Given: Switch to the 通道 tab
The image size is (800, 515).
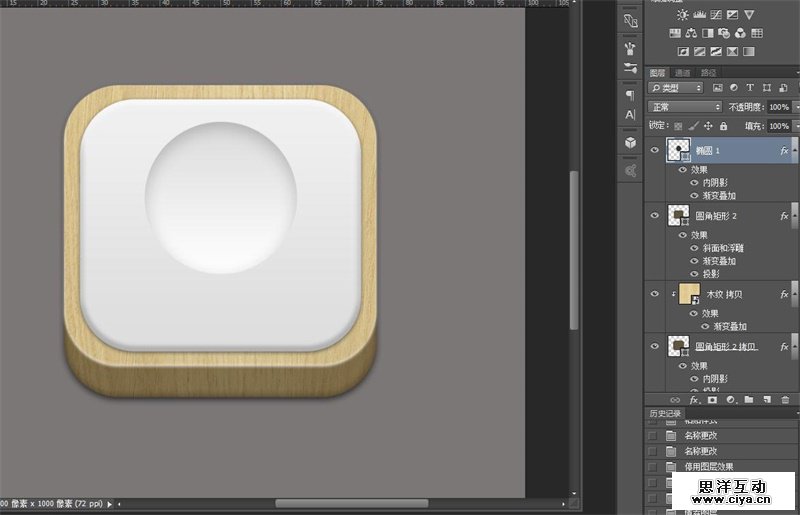Looking at the screenshot, I should coord(682,72).
